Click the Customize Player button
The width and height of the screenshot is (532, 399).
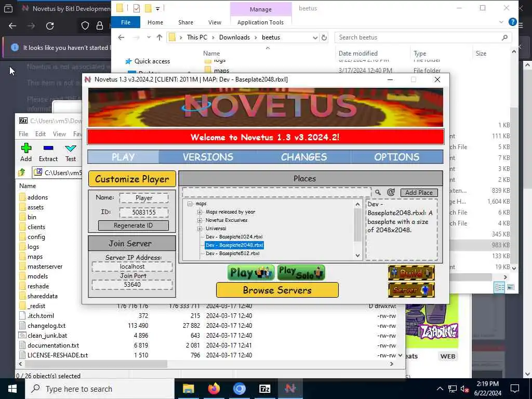(132, 179)
